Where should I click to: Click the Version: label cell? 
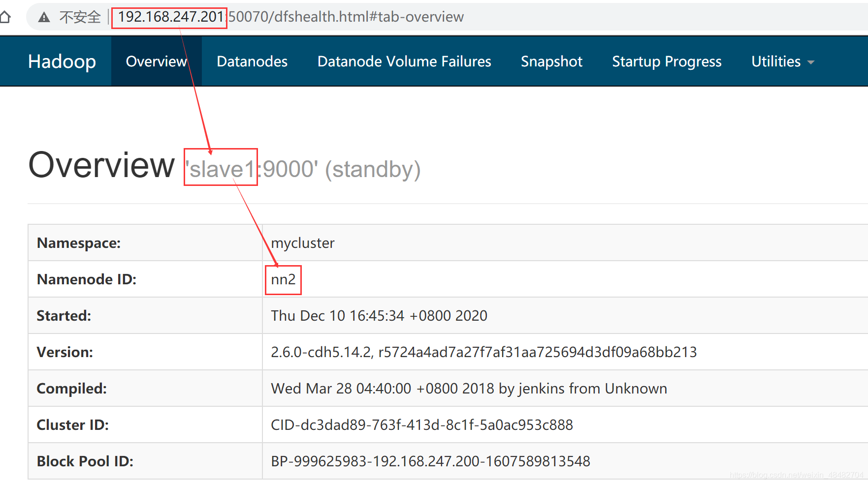point(145,352)
